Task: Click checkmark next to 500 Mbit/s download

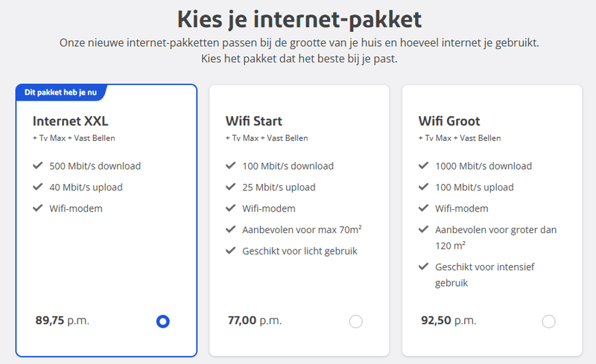Action: tap(38, 166)
